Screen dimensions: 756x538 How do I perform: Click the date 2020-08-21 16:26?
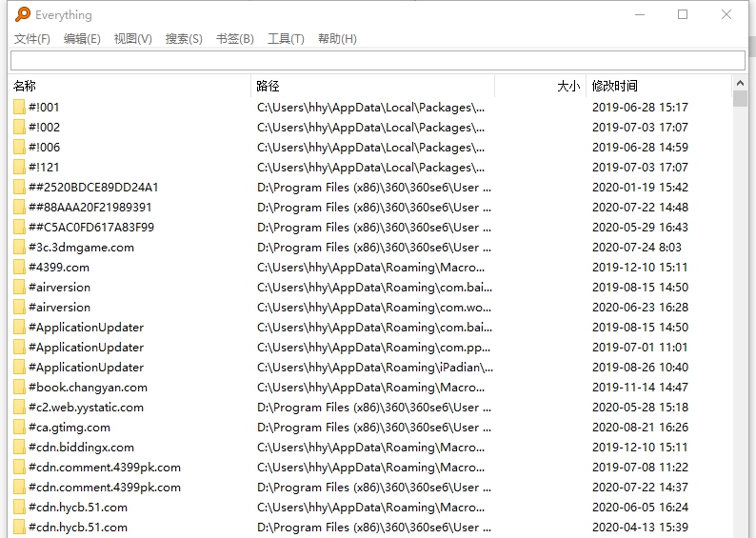point(640,428)
